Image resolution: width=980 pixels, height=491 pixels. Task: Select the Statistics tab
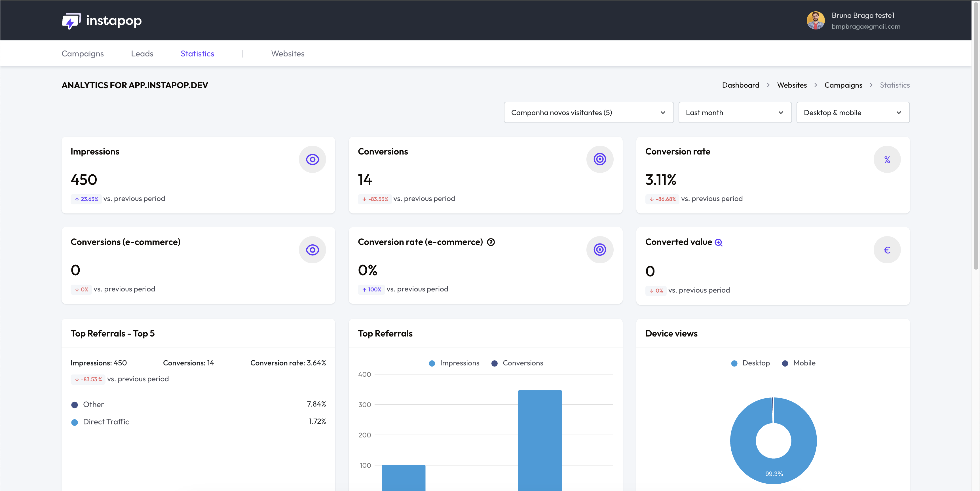(x=197, y=54)
